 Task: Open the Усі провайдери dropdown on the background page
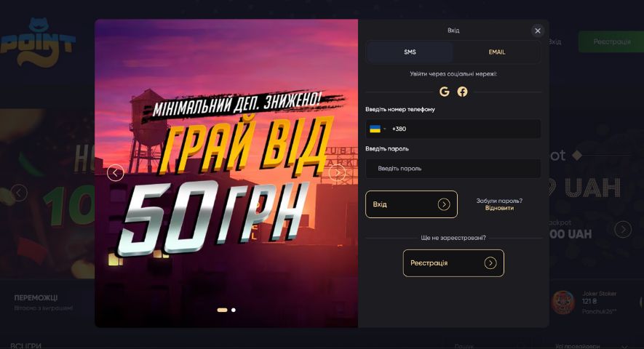pos(590,346)
